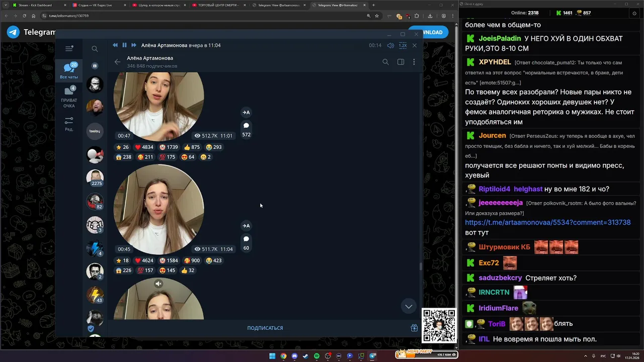Viewport: 644px width, 362px height.
Task: Open the saved-messages icon at top of chat list
Action: [x=95, y=66]
